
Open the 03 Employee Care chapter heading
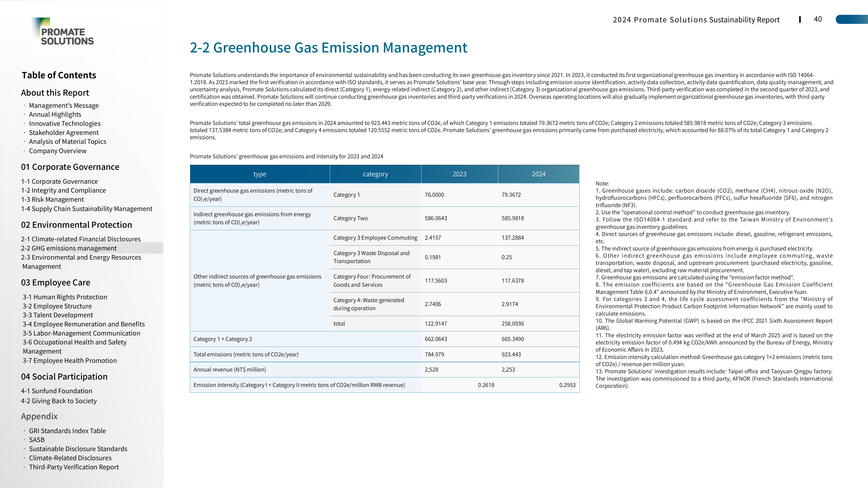tap(56, 282)
